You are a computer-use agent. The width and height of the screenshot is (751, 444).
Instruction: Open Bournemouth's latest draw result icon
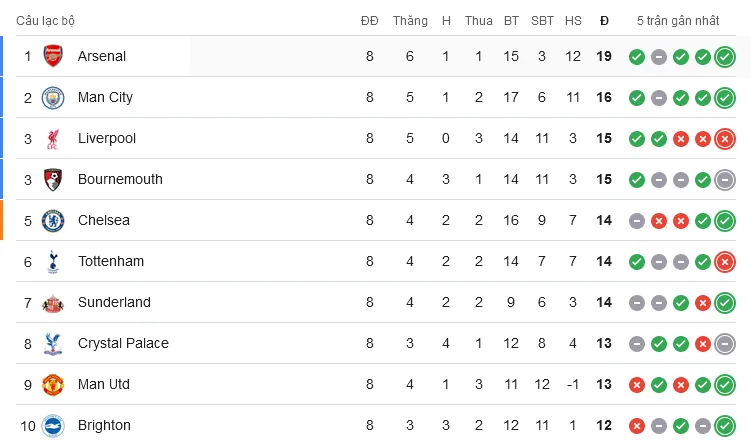tap(725, 179)
